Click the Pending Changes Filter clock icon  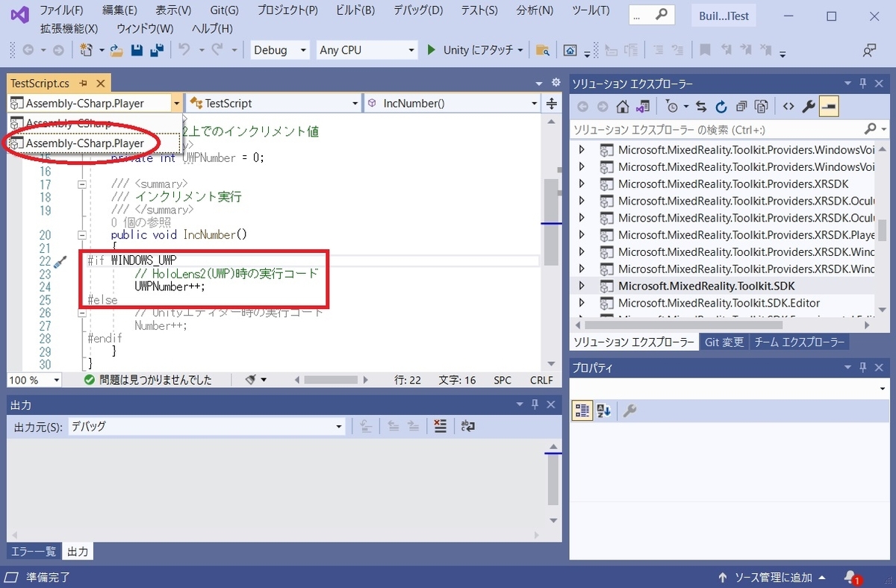[x=671, y=107]
